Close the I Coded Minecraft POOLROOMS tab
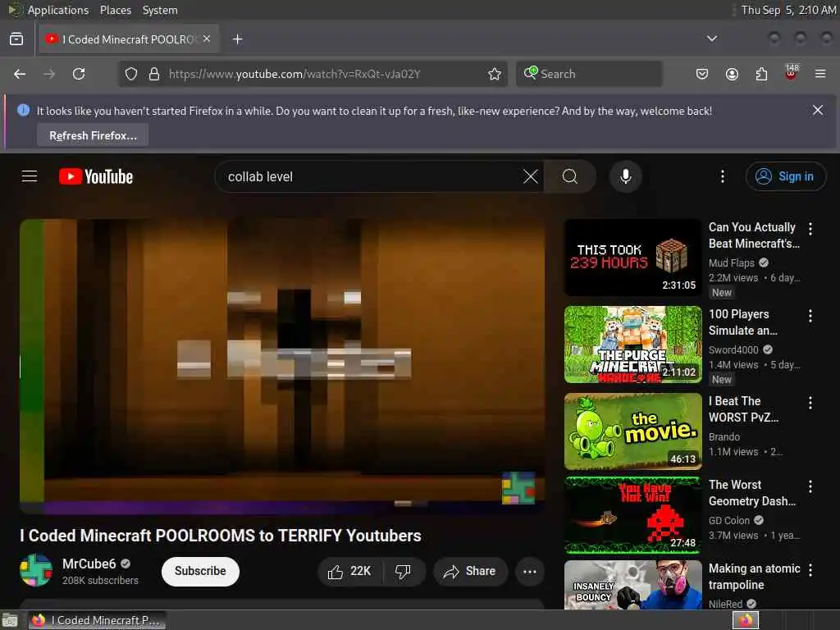 207,39
